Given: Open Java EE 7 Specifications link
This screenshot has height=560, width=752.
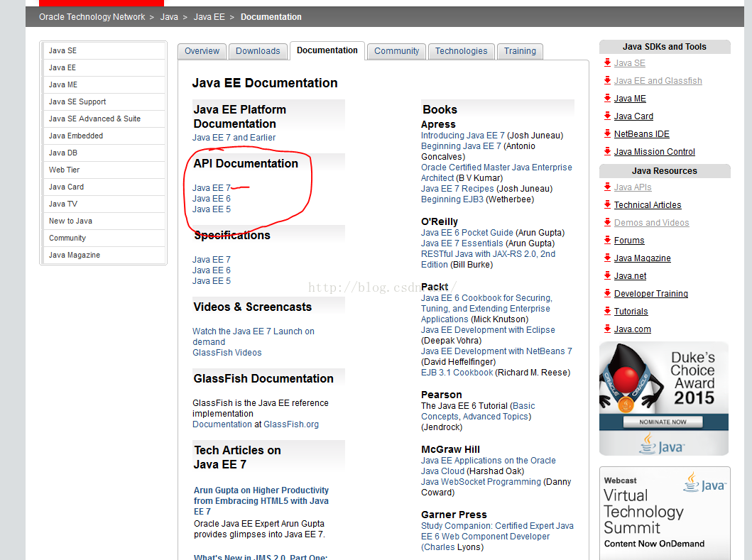Looking at the screenshot, I should [212, 259].
